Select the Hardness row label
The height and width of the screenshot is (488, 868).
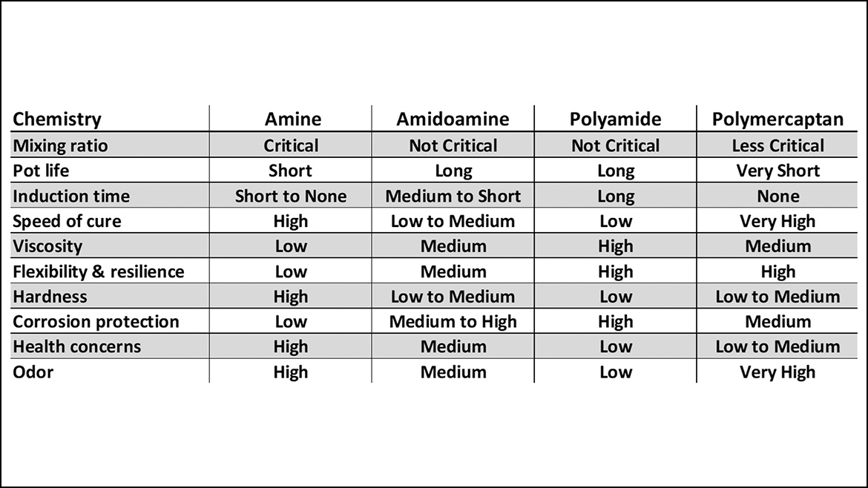click(x=50, y=297)
